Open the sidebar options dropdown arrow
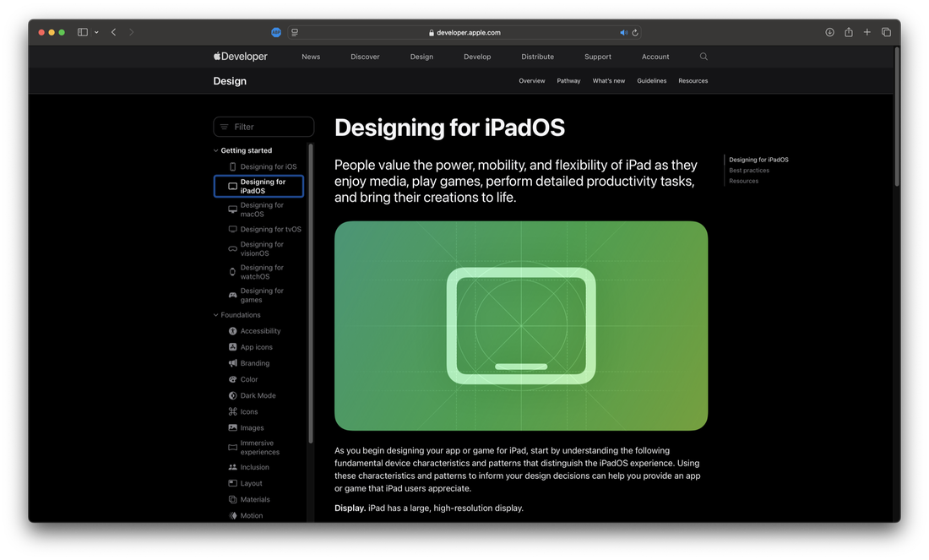The image size is (929, 560). point(96,33)
